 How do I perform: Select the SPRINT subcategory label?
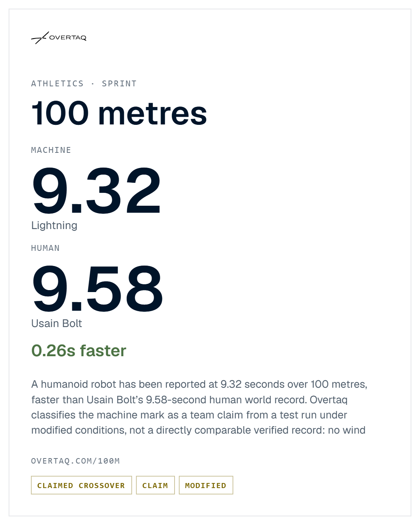tap(119, 84)
